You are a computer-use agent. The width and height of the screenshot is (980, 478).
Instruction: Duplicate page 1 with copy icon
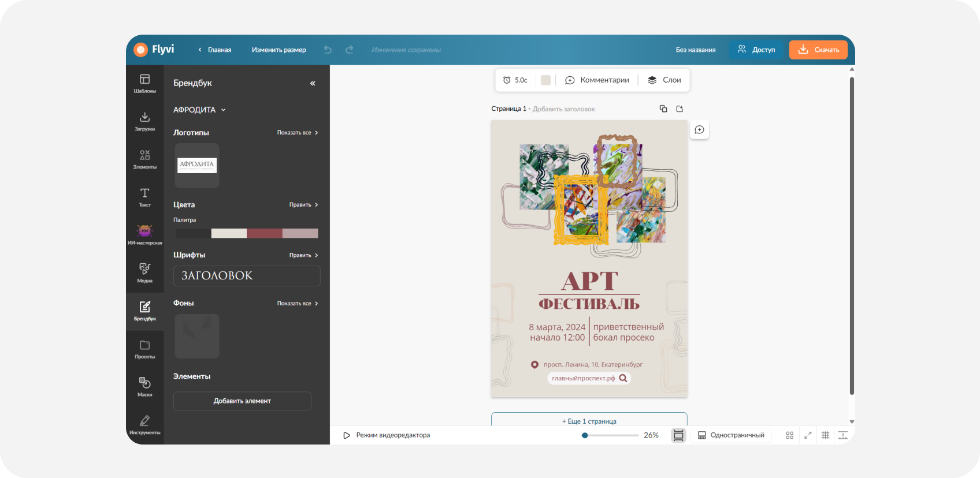[x=663, y=109]
